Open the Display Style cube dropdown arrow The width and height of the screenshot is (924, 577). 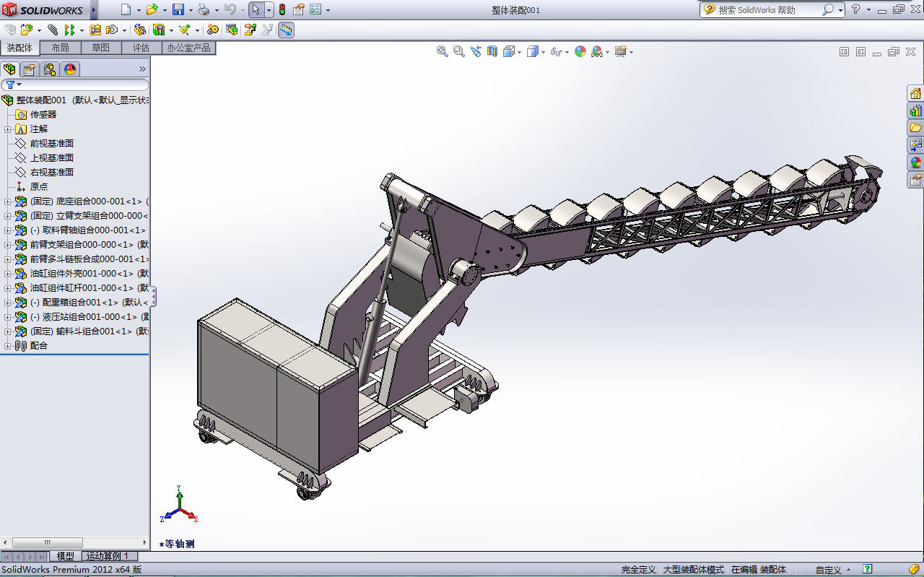(544, 52)
